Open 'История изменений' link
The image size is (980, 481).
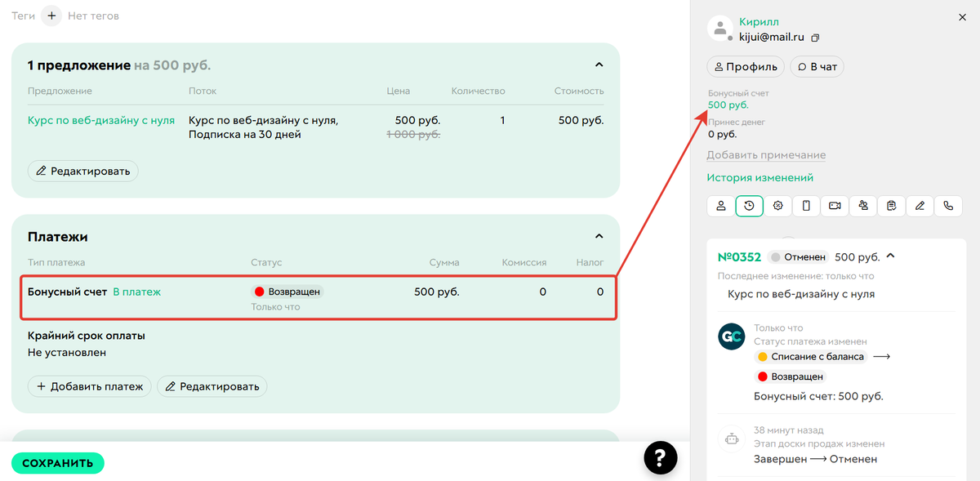pos(760,177)
